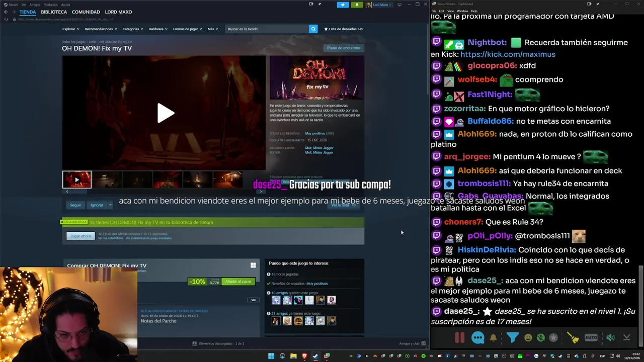Image resolution: width=644 pixels, height=362 pixels.
Task: Click the Steam taskbar icon
Action: [315, 356]
